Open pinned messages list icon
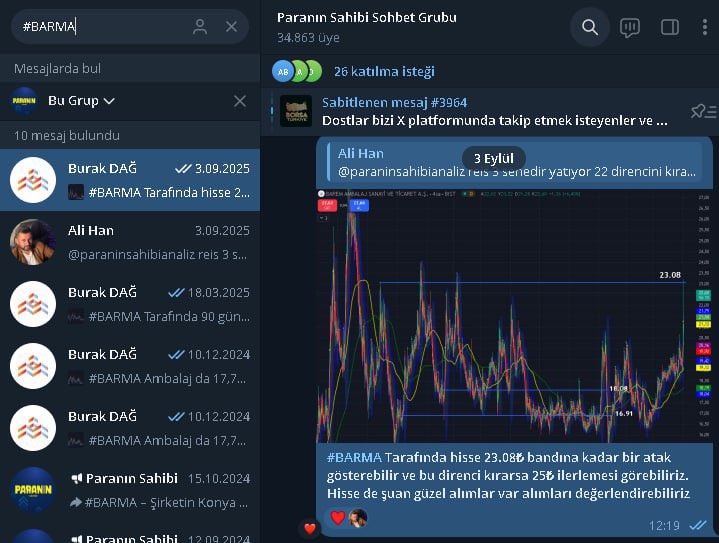This screenshot has height=543, width=719. pyautogui.click(x=703, y=111)
